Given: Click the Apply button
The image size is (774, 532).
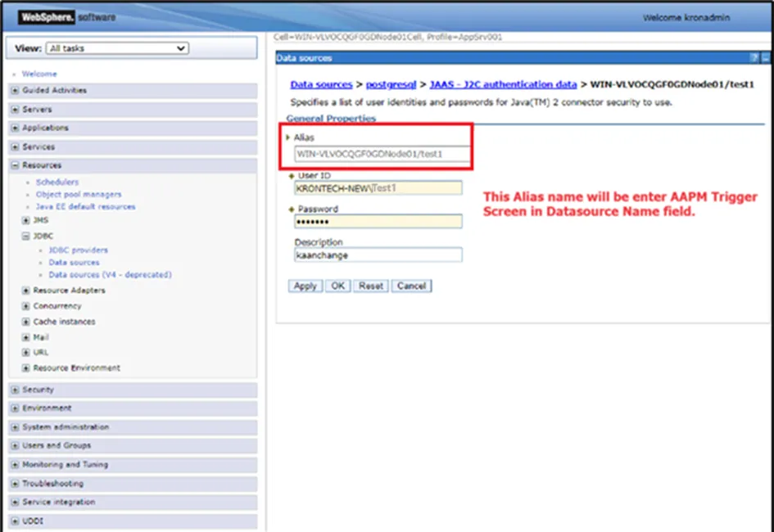Looking at the screenshot, I should 305,286.
